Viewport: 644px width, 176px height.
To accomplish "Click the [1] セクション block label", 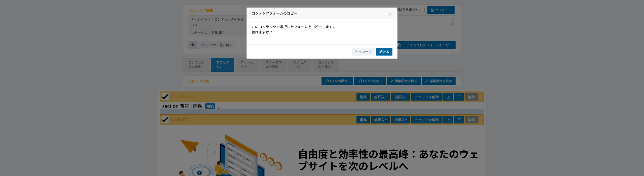I will pos(183,97).
